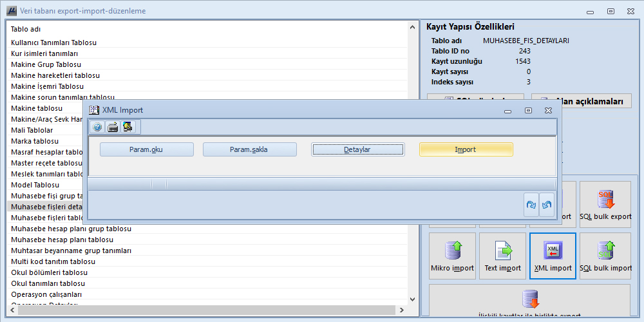The height and width of the screenshot is (322, 644).
Task: Select Marka tablosu row
Action: [45, 141]
